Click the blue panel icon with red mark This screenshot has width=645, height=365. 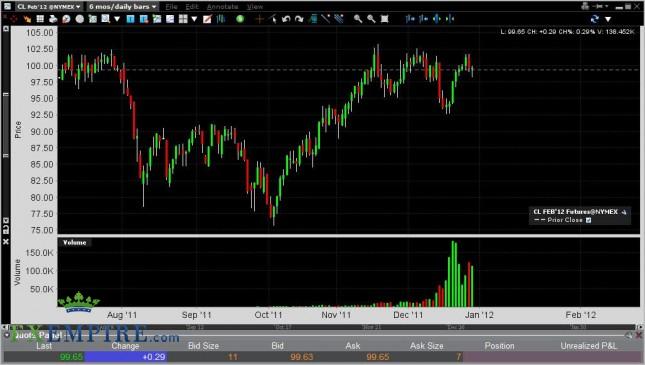click(144, 19)
